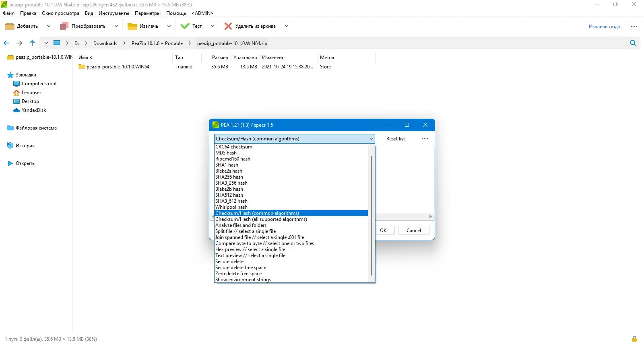Select Whirlpool hash option
Image resolution: width=644 pixels, height=346 pixels.
(x=291, y=207)
